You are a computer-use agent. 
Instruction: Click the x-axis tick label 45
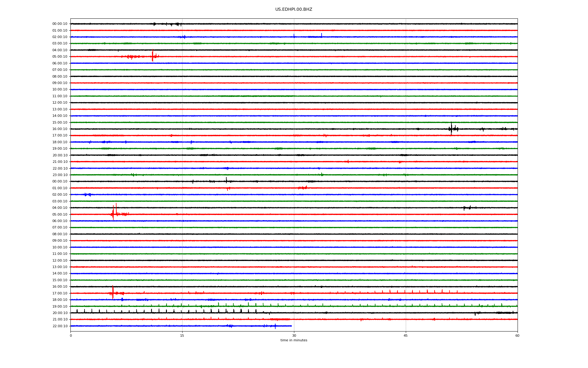[405, 335]
